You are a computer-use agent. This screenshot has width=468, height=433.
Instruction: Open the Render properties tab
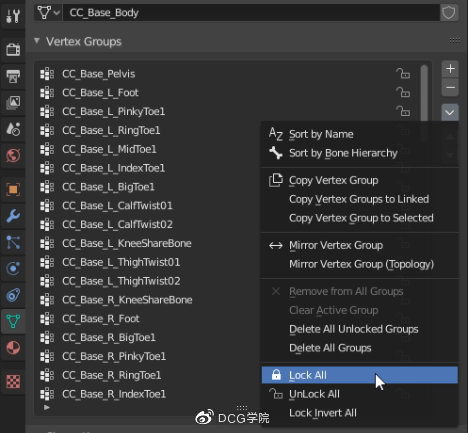(x=13, y=50)
